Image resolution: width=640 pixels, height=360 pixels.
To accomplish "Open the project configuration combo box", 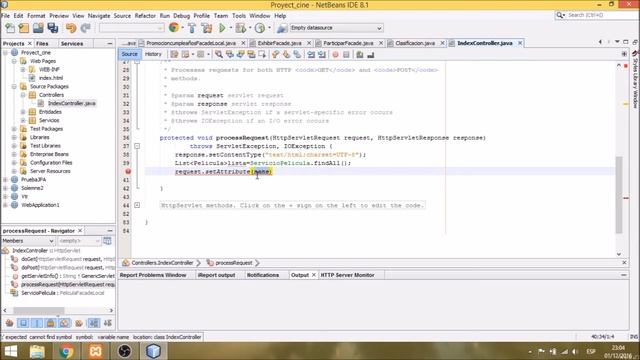I will 131,28.
